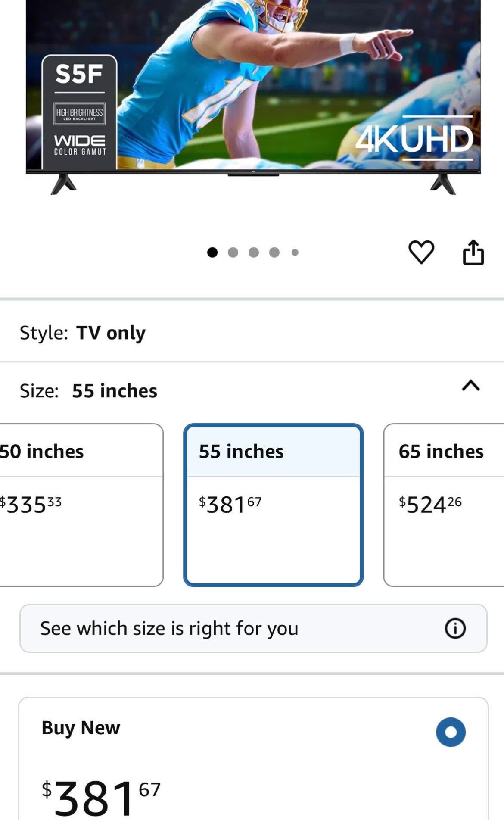
Task: Select the Buy New radio button
Action: (451, 732)
